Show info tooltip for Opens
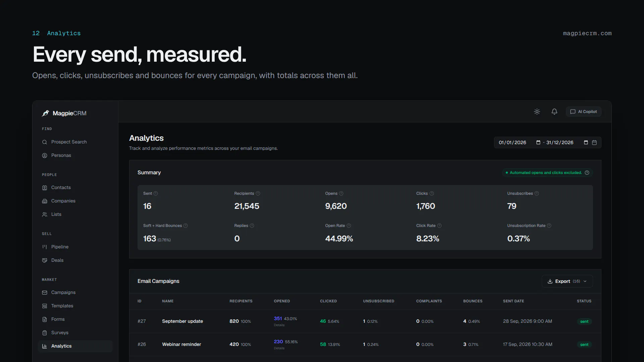This screenshot has height=362, width=644. [x=341, y=193]
